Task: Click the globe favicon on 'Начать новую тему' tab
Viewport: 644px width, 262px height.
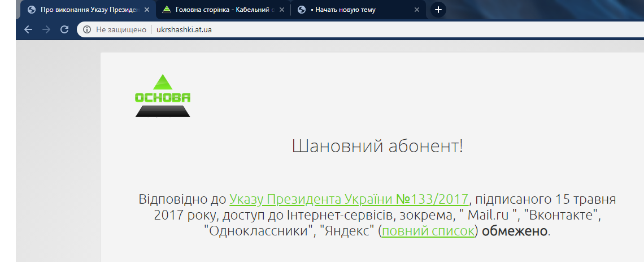Action: pyautogui.click(x=302, y=10)
